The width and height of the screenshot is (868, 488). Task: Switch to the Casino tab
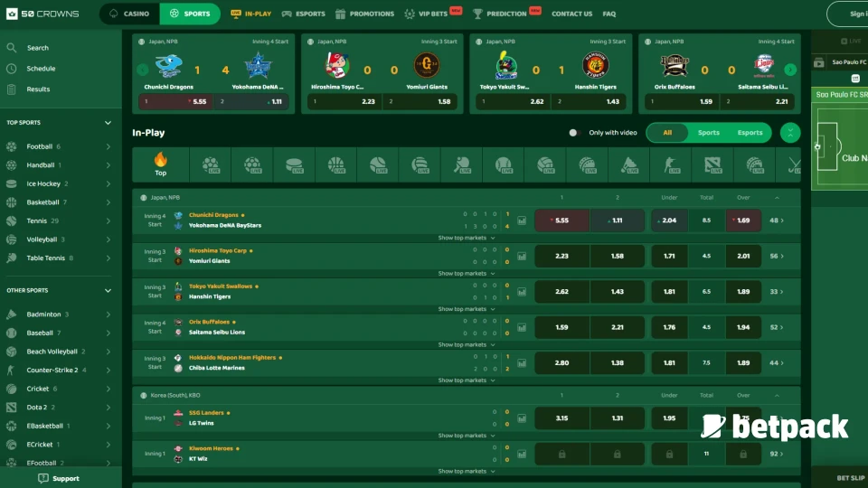click(x=128, y=14)
